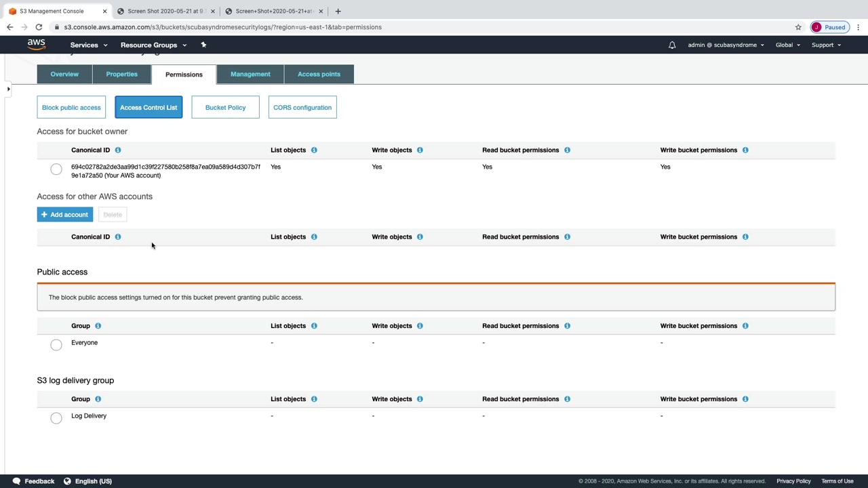Expand the left sidebar with the arrow
Screen dimensions: 868x488
8,89
